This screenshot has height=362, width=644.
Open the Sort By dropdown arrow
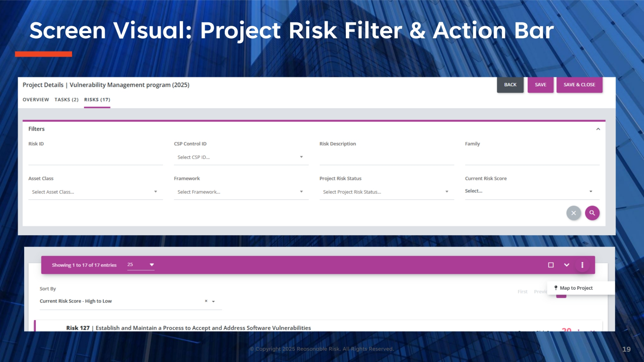(214, 301)
